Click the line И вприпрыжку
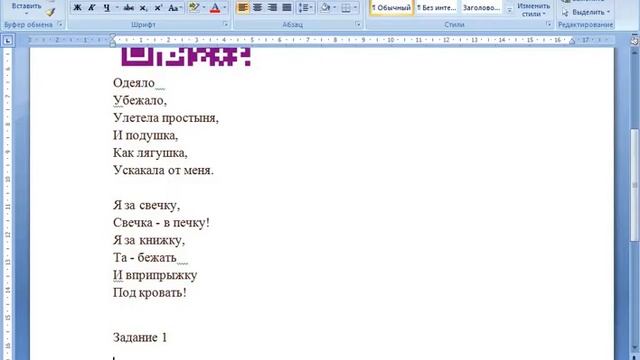640x360 pixels. coord(155,275)
